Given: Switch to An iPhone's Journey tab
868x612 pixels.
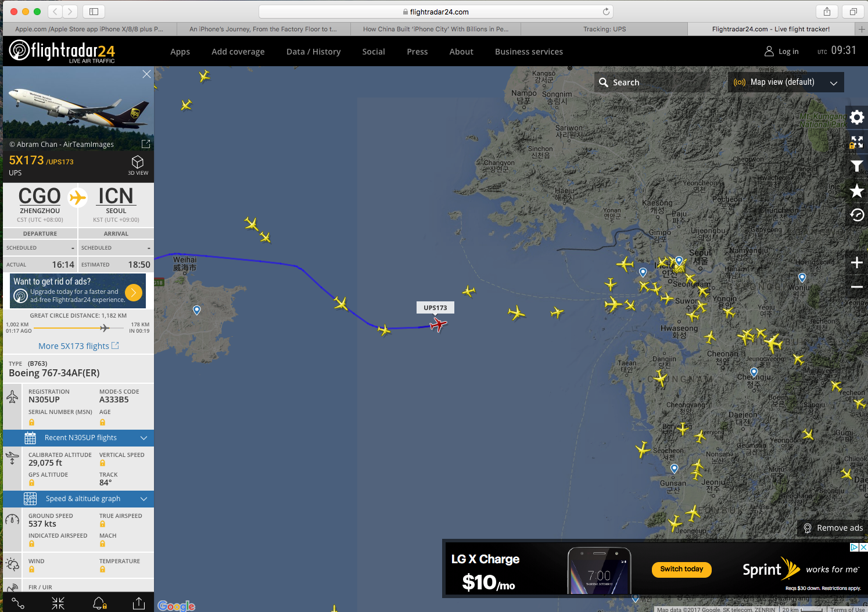Looking at the screenshot, I should click(263, 29).
